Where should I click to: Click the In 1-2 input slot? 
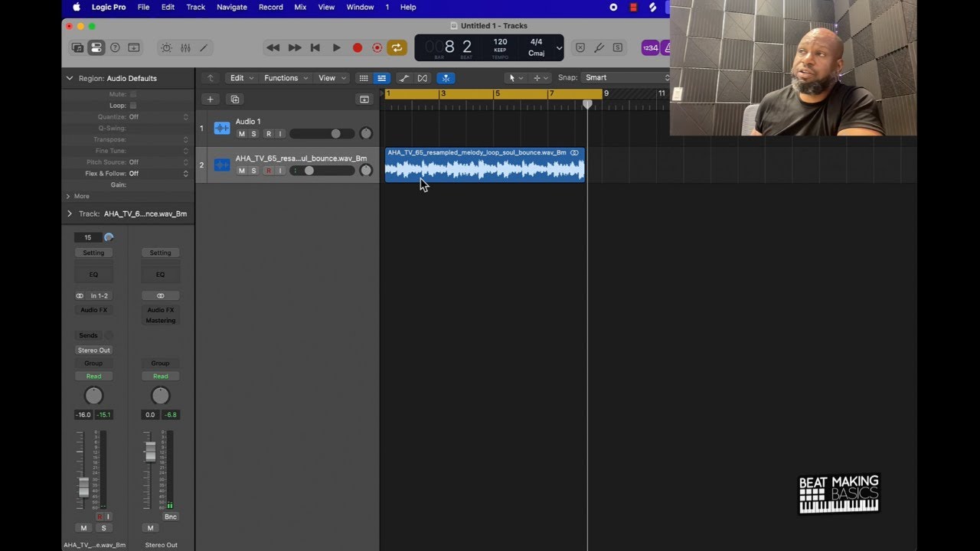coord(100,295)
